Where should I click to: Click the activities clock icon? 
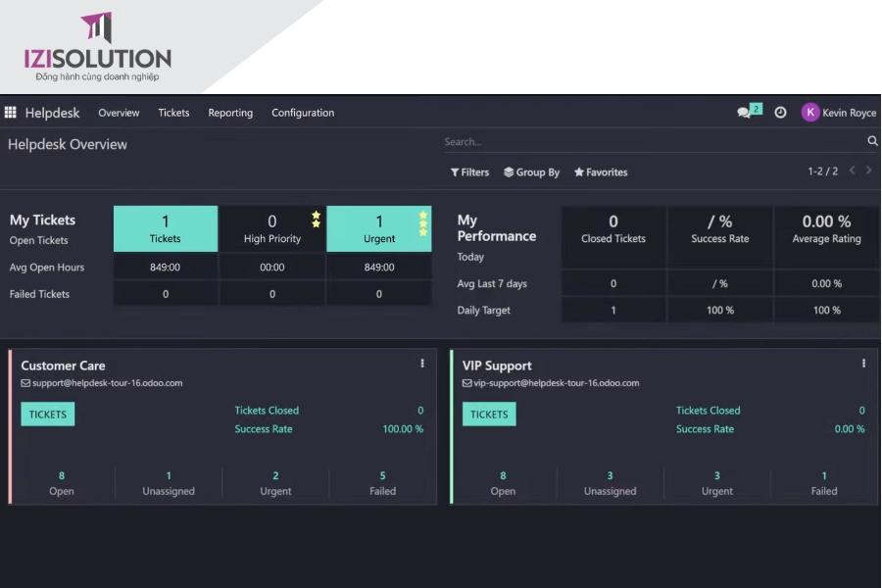(x=780, y=113)
